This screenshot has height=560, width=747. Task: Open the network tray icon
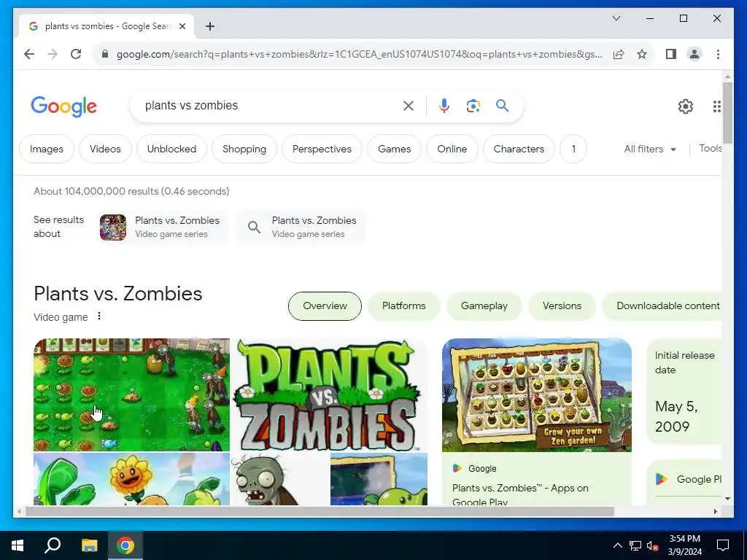click(635, 545)
